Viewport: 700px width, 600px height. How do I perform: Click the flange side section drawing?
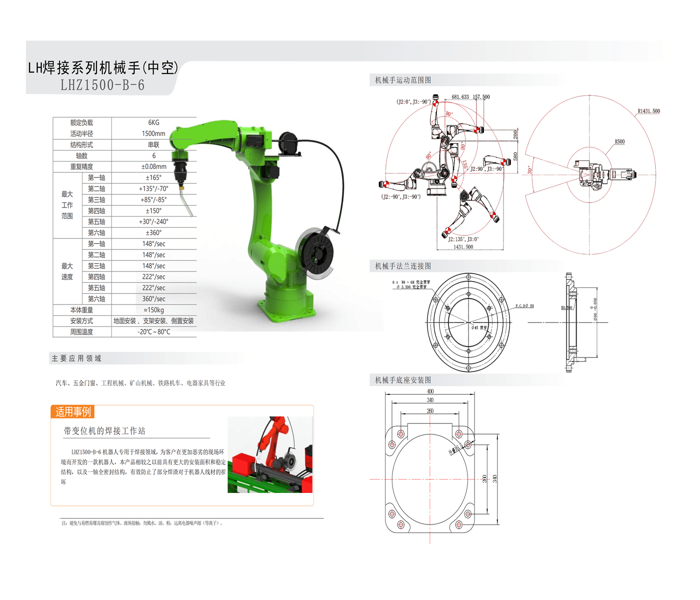[x=571, y=322]
